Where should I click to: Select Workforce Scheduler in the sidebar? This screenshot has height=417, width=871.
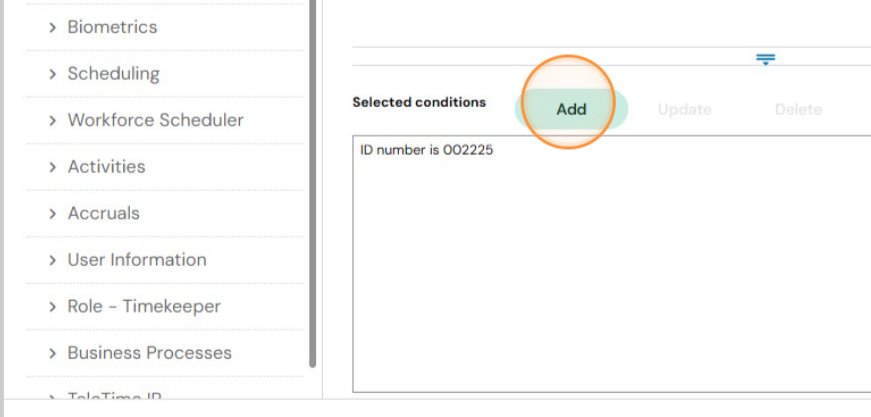tap(156, 120)
